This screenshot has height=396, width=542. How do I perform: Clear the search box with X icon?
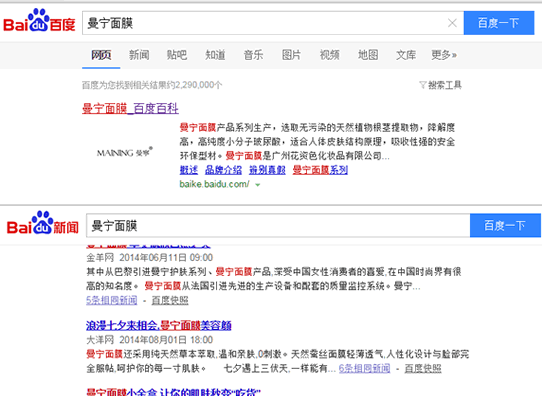pos(452,23)
